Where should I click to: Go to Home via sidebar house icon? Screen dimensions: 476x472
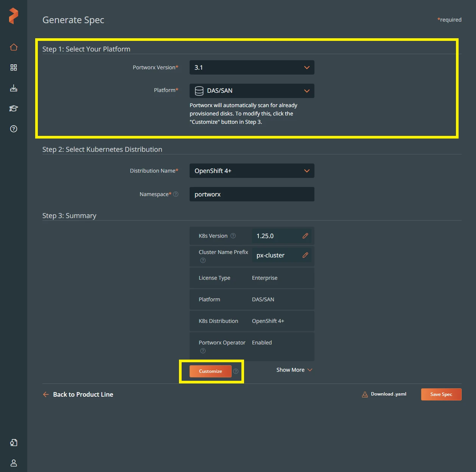point(14,47)
